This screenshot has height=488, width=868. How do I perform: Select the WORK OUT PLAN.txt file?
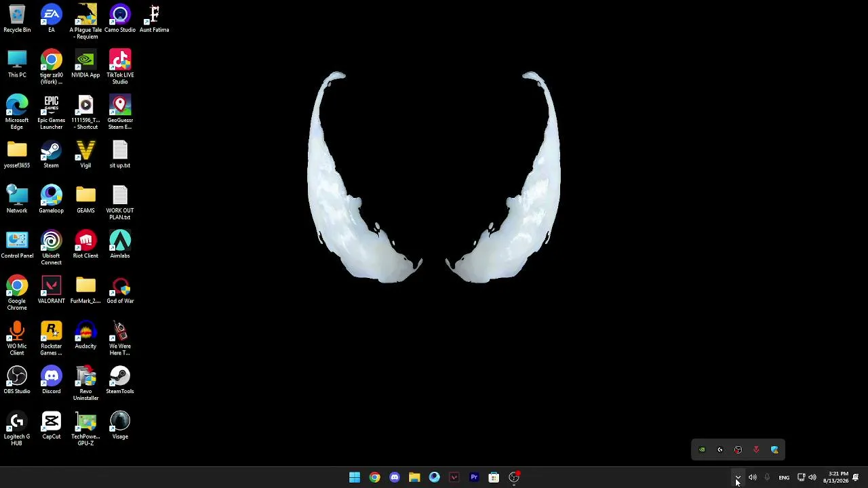point(120,203)
